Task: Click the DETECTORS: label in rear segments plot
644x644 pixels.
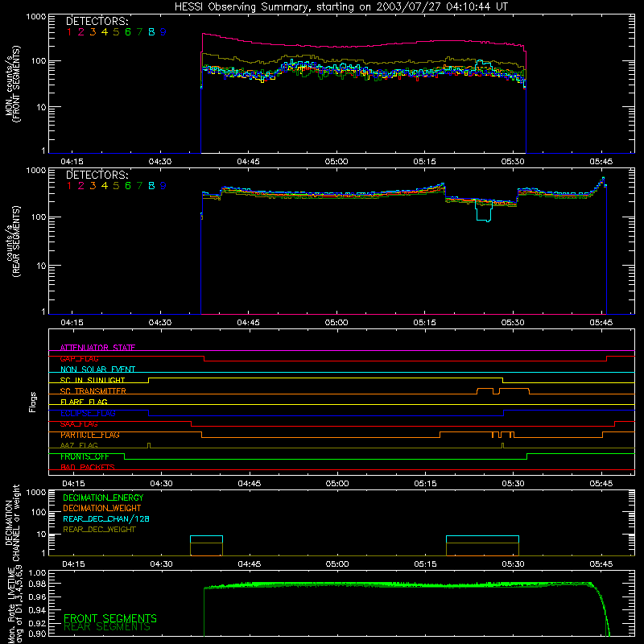Action: click(97, 175)
